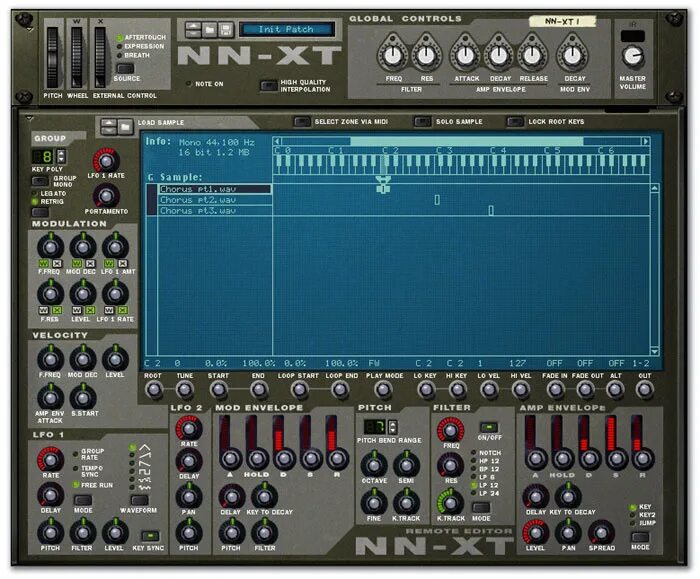Click the Pitch bend wheel
Image resolution: width=700 pixels, height=579 pixels.
(53, 58)
